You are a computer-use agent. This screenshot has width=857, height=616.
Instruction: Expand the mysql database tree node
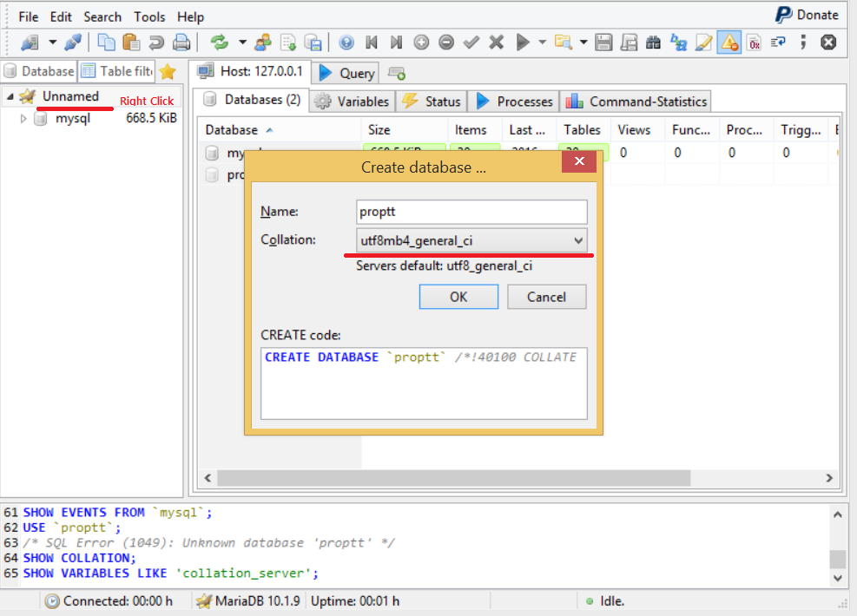(x=23, y=119)
